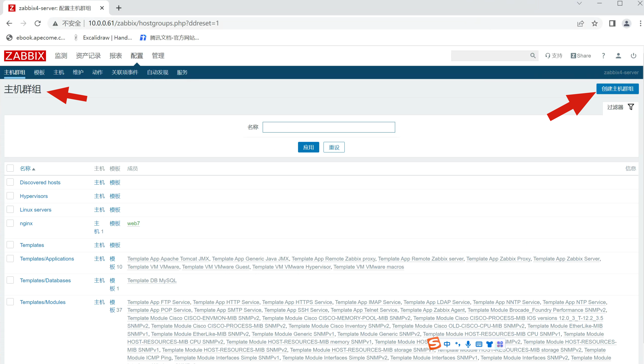Image resolution: width=644 pixels, height=364 pixels.
Task: Click the 名称 filter text field
Action: 329,127
